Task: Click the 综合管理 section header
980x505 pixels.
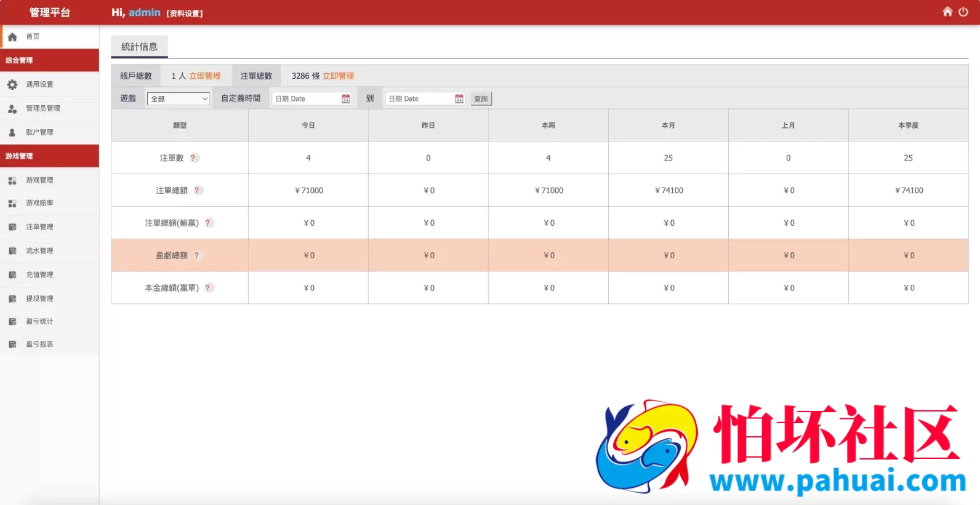Action: 50,60
